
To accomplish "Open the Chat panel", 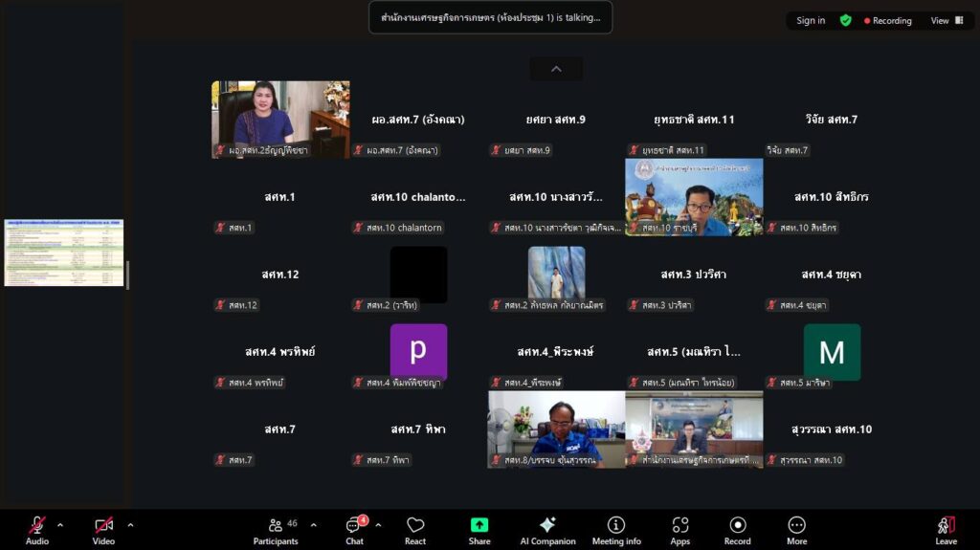I will (x=354, y=530).
